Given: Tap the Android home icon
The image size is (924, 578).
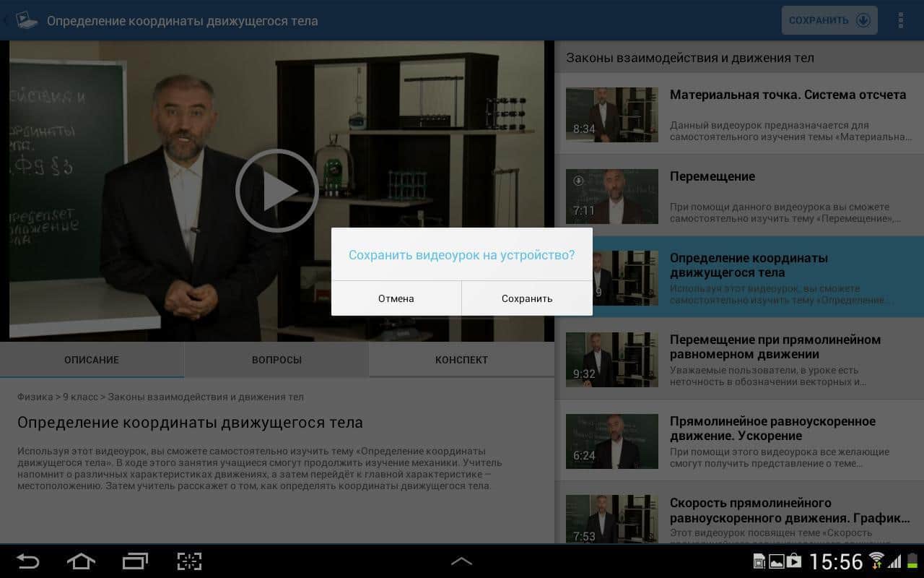Looking at the screenshot, I should point(81,561).
